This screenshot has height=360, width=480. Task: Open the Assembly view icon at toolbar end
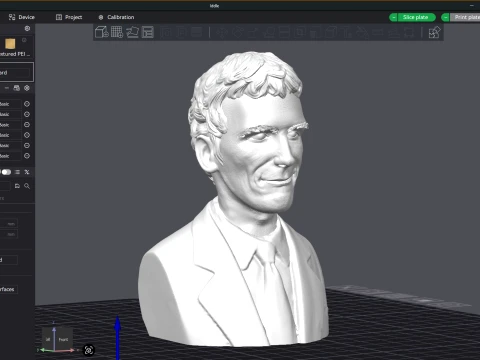[x=434, y=32]
